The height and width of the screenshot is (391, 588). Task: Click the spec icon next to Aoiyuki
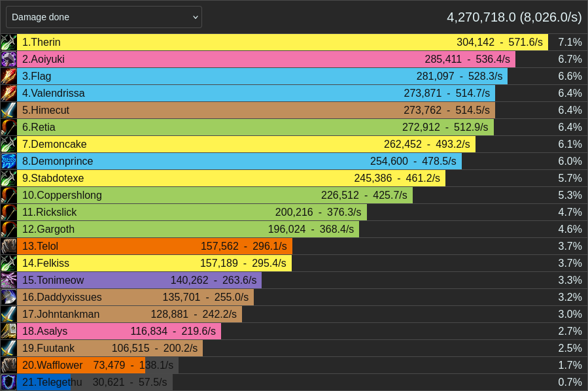[x=9, y=59]
